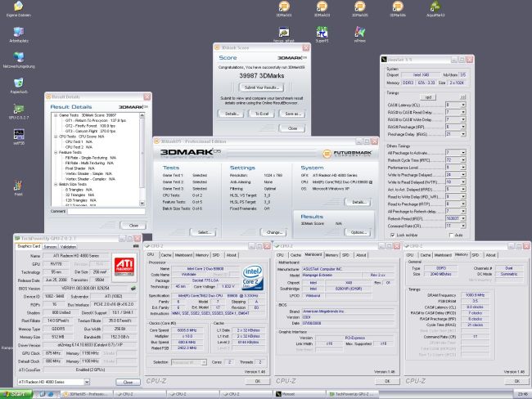The height and width of the screenshot is (399, 532).
Task: Click the Show Desktop quick launch icon
Action: tap(43, 394)
